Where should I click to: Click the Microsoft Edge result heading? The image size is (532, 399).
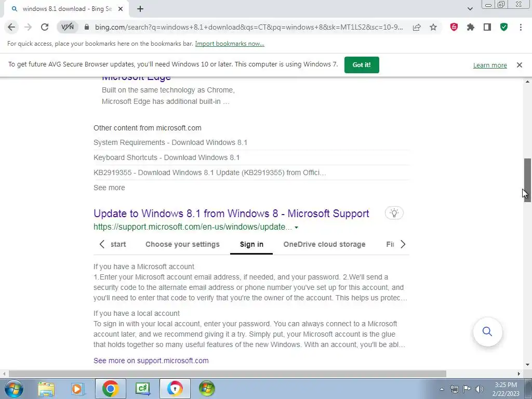[137, 78]
